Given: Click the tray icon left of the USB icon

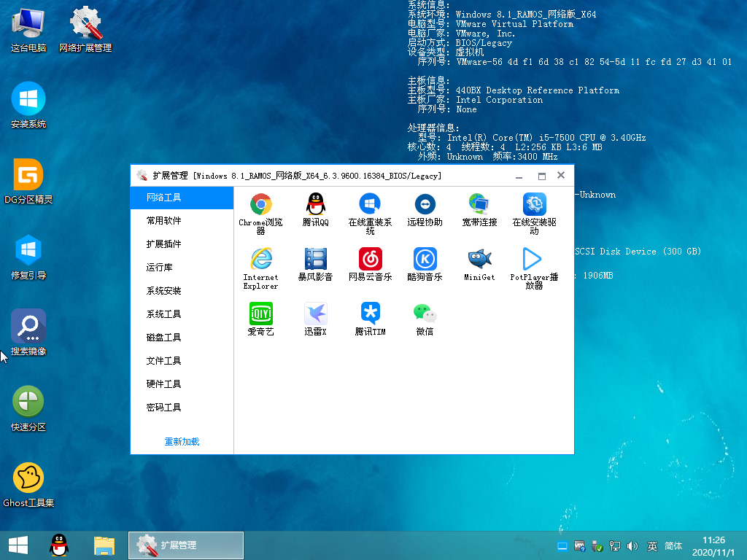Looking at the screenshot, I should [x=580, y=546].
